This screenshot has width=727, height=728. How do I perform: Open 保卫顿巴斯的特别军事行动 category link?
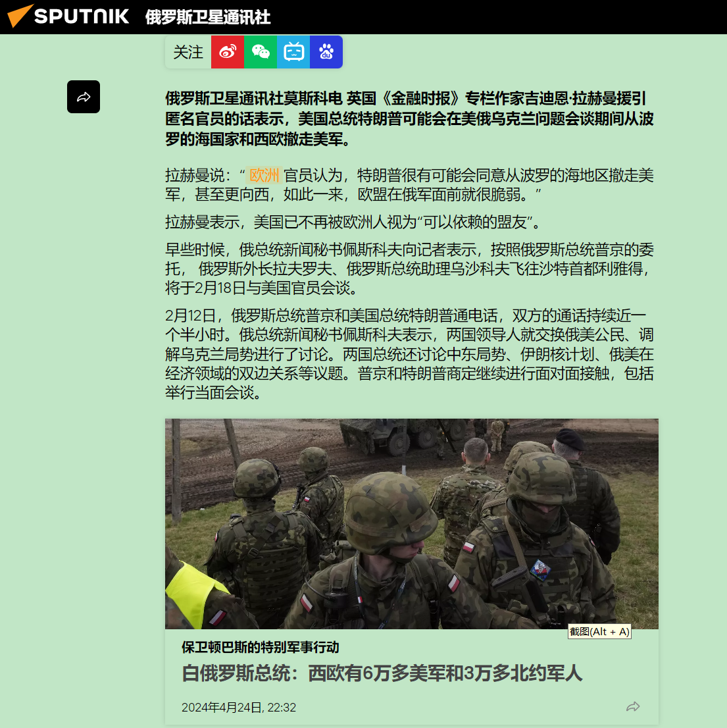[261, 647]
